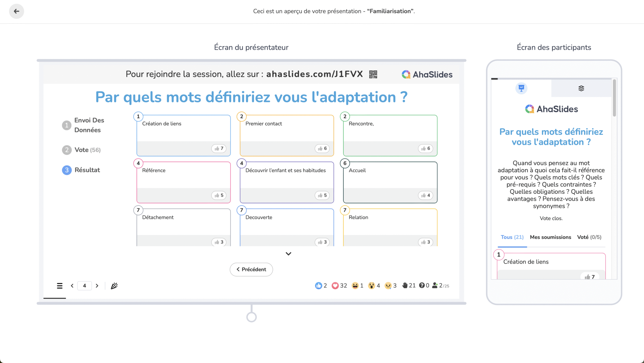Open the Mes soumissions tab
Viewport: 644px width, 363px height.
(550, 237)
